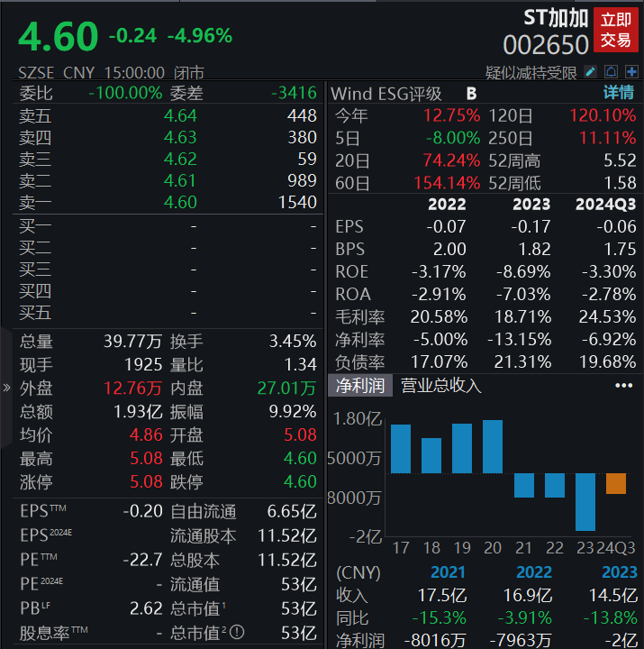The image size is (644, 649).
Task: Click the 2023 year column header in income table
Action: (x=620, y=572)
